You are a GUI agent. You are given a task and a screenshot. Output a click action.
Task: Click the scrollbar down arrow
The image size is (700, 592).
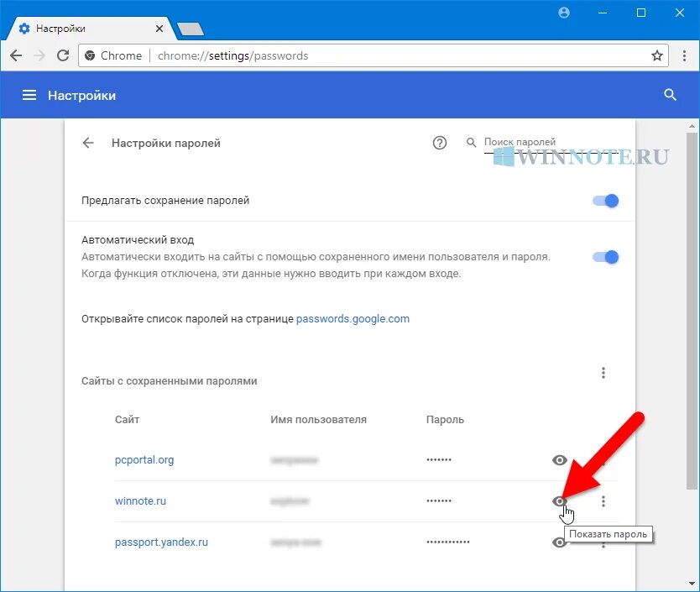tap(692, 584)
